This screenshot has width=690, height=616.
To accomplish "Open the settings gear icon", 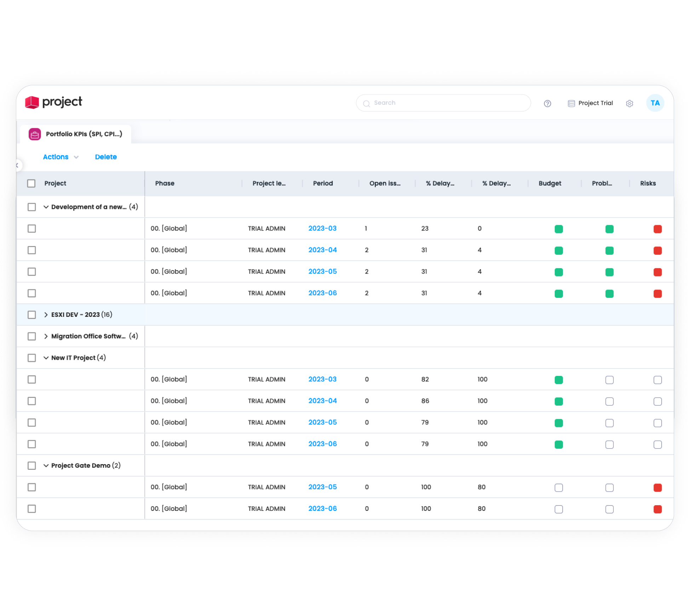I will (x=629, y=103).
